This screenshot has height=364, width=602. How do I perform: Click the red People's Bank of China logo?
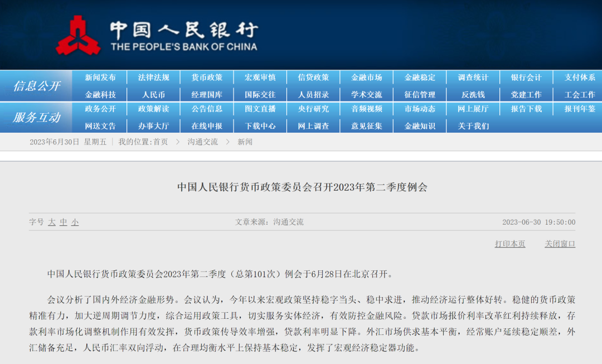(79, 35)
